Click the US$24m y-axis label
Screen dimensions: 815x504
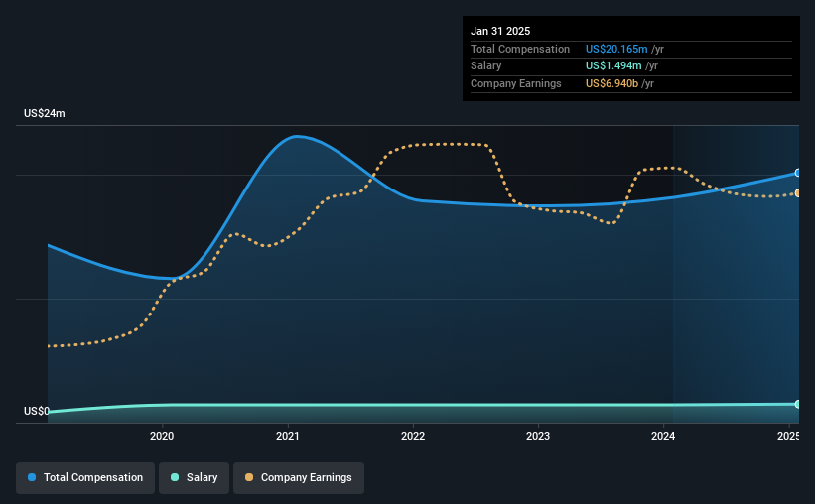[x=45, y=113]
